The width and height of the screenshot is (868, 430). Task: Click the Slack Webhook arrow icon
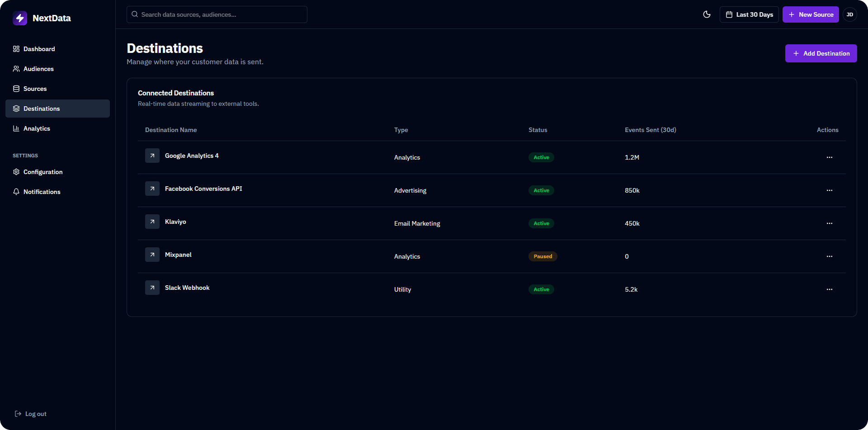point(152,288)
